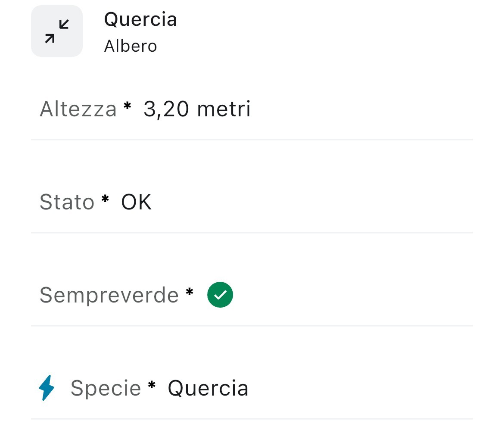This screenshot has height=424, width=504.
Task: Collapse the Quercia record panel
Action: 57,31
